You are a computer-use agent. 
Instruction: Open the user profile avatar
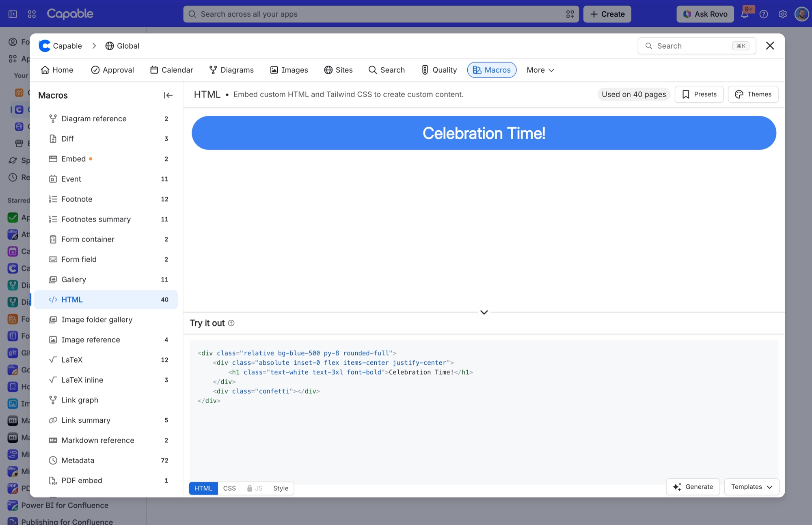pyautogui.click(x=802, y=14)
